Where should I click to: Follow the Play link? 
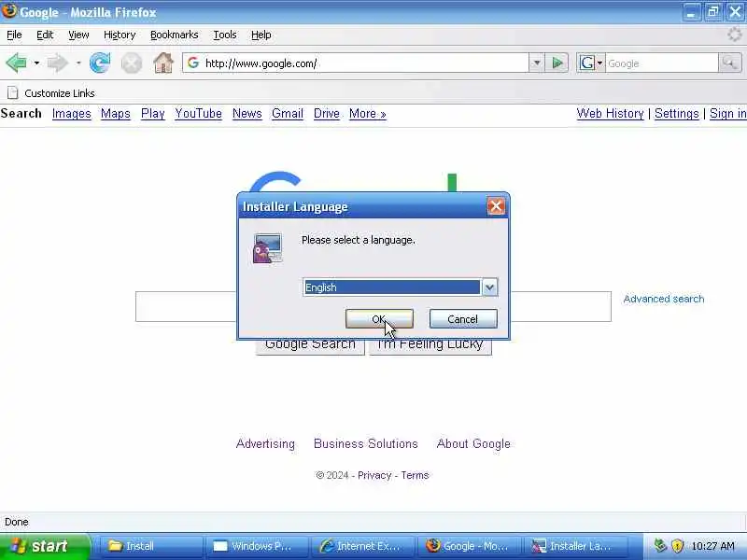[153, 114]
